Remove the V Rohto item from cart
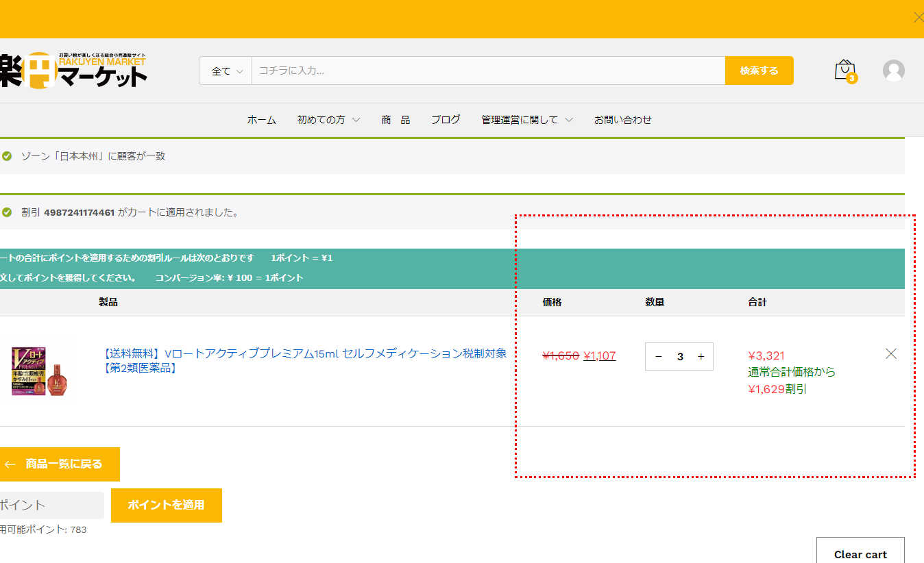This screenshot has height=563, width=924. coord(890,353)
